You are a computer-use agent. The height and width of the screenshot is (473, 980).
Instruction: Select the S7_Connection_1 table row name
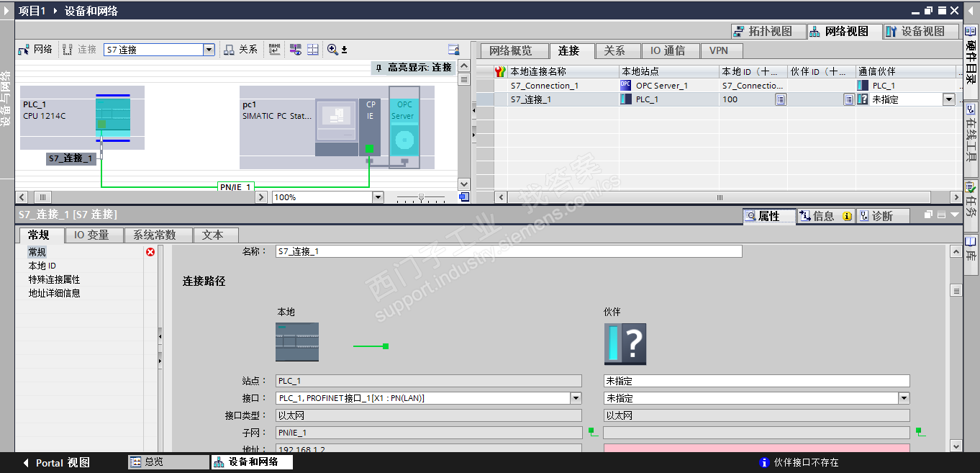545,86
